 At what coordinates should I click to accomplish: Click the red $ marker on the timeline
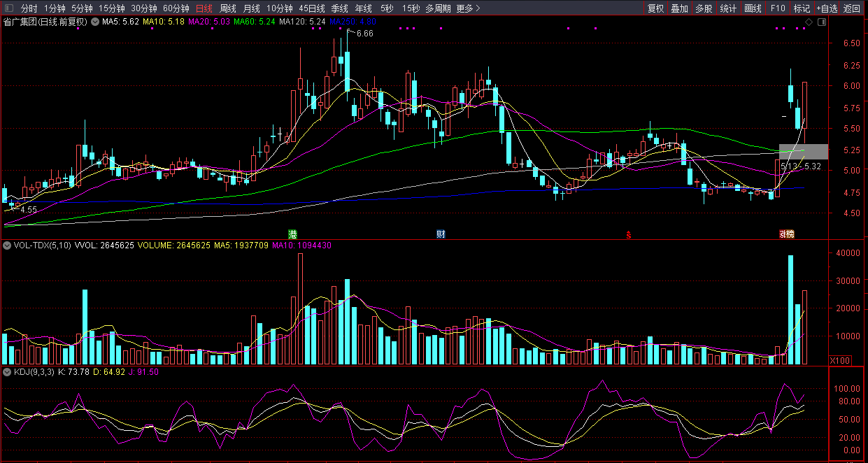click(x=628, y=235)
